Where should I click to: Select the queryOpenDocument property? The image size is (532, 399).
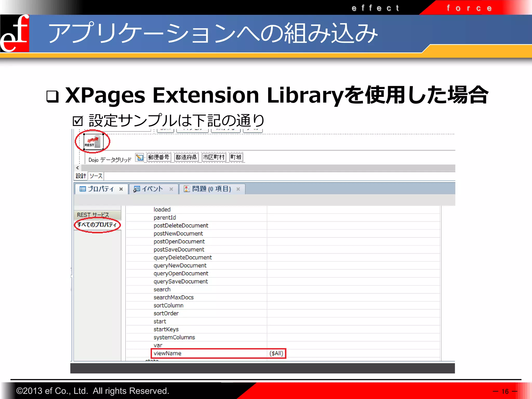181,274
